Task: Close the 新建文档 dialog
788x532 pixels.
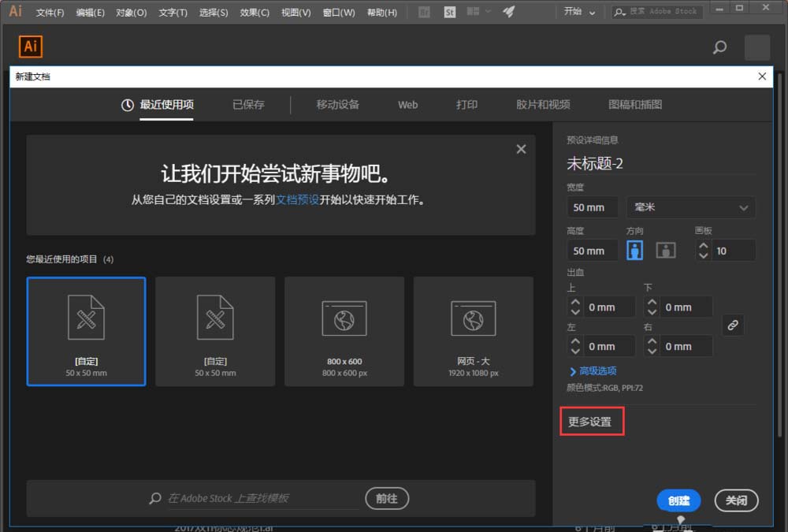Action: [x=762, y=76]
